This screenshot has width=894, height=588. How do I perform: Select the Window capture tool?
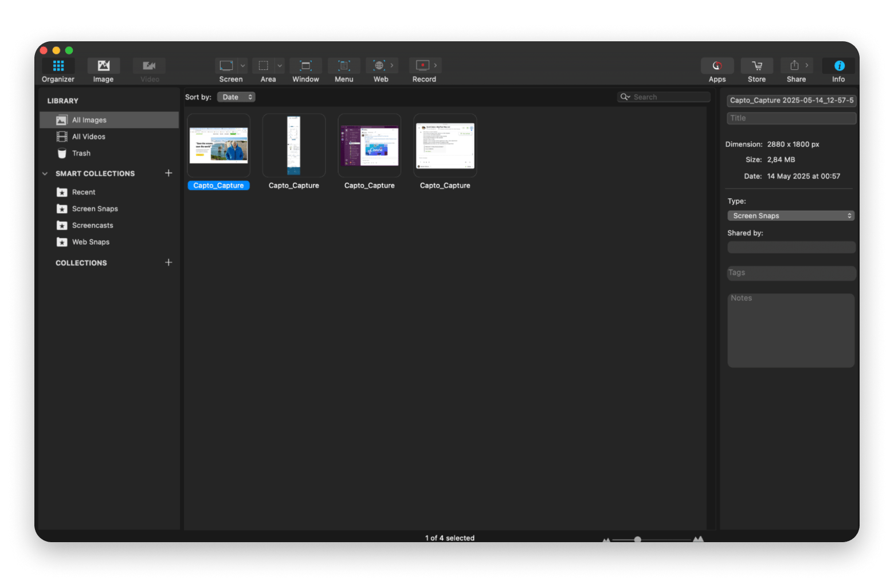click(305, 70)
